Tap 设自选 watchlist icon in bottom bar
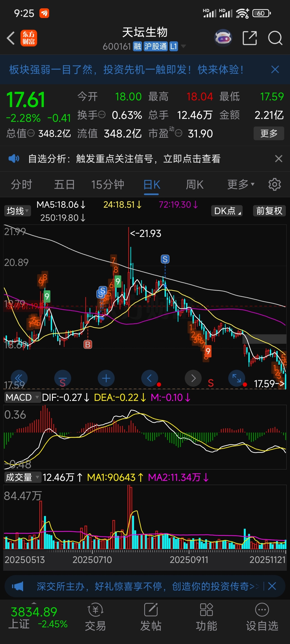The image size is (290, 644). click(x=262, y=617)
